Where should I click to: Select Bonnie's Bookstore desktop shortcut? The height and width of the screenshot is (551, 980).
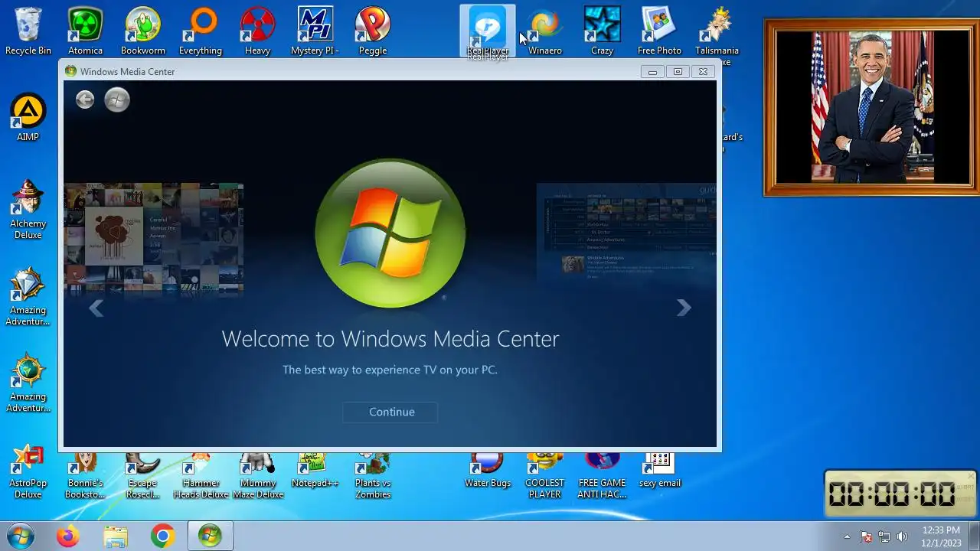coord(85,474)
